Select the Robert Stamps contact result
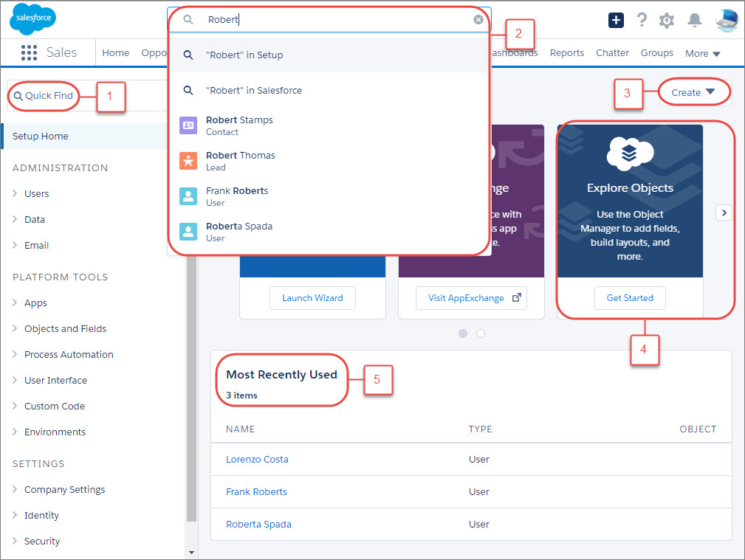The image size is (745, 560). (329, 125)
